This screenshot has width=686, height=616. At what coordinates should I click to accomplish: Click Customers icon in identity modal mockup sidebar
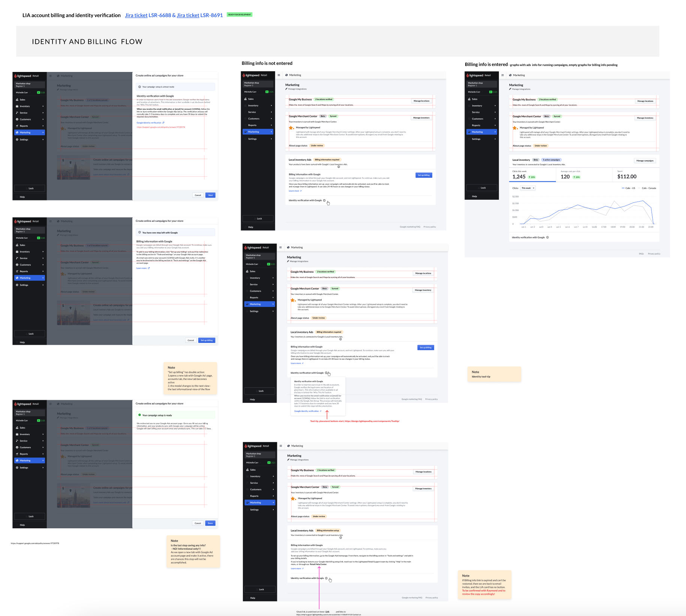point(17,120)
